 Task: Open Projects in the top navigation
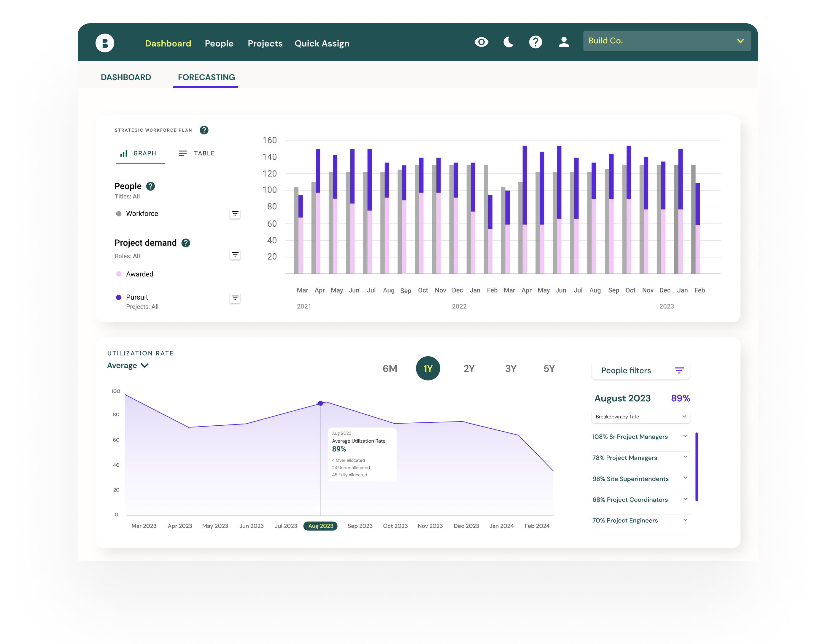click(265, 44)
